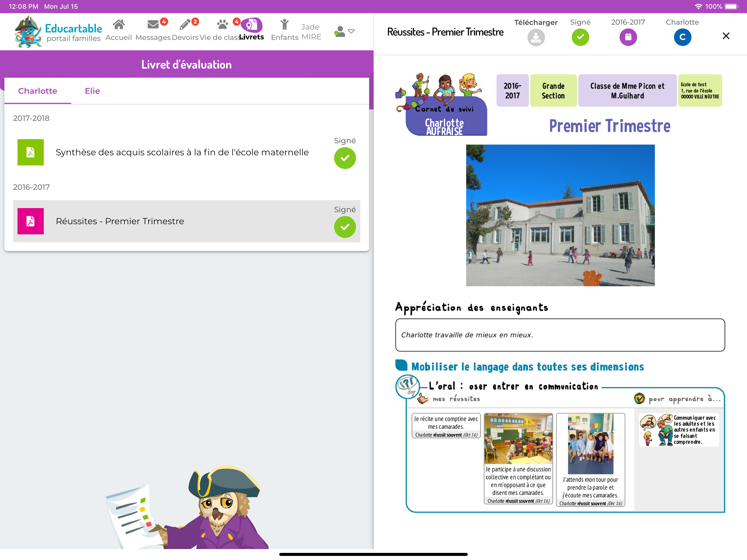747x560 pixels.
Task: Close the document viewer panel
Action: click(726, 36)
